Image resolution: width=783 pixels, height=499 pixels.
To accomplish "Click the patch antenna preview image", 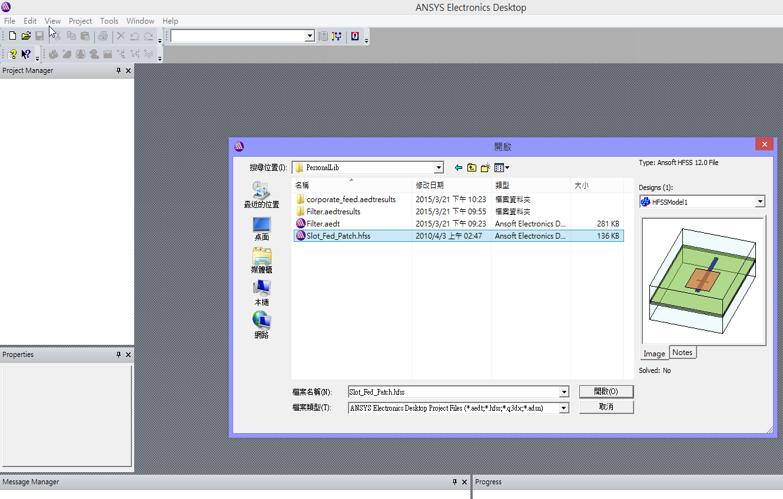I will 703,281.
